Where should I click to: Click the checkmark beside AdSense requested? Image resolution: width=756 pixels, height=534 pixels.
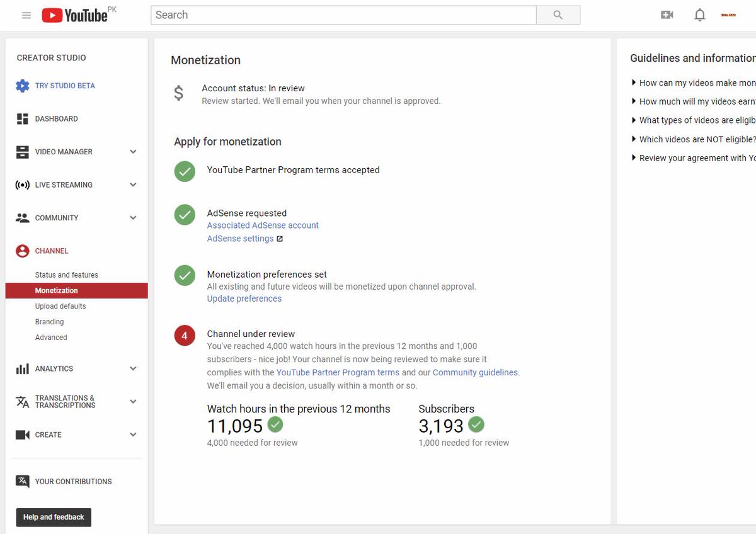pos(185,215)
